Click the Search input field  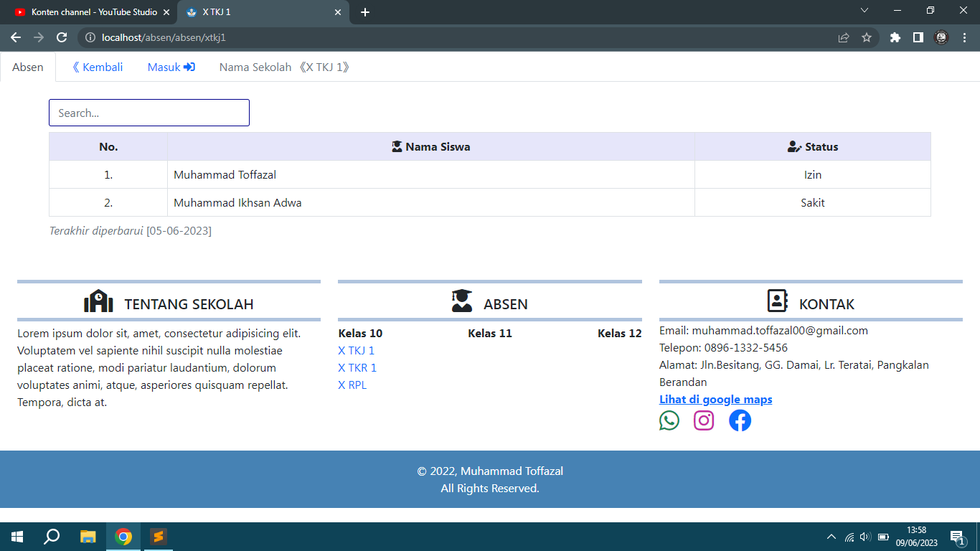[149, 113]
